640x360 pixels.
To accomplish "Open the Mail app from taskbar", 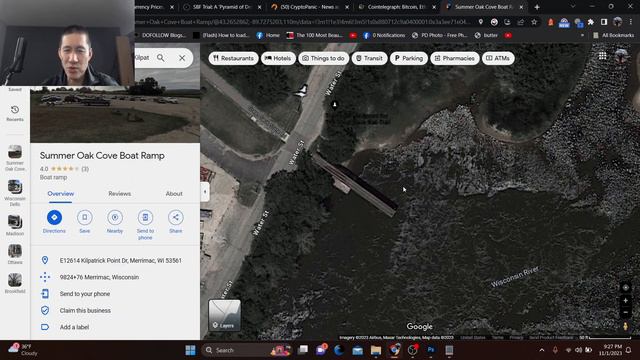I will click(358, 350).
